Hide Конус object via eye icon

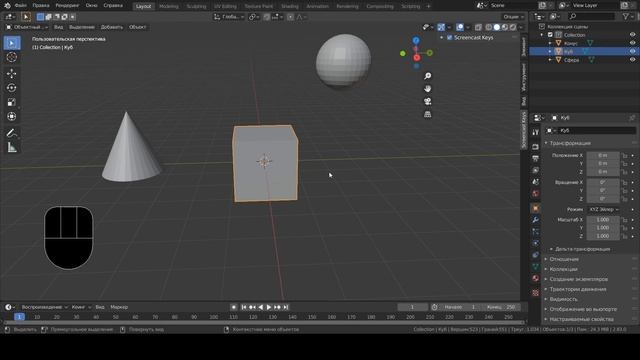tap(632, 43)
